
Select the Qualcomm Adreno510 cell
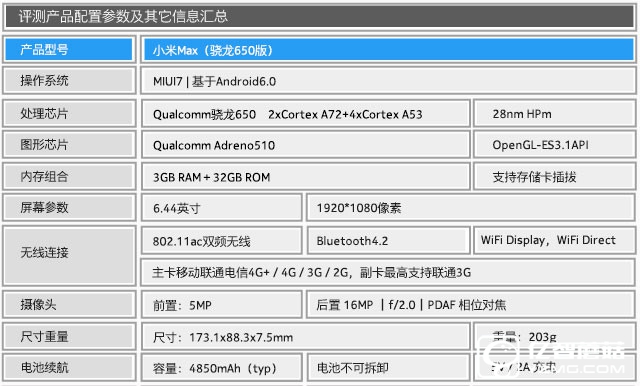click(x=306, y=145)
